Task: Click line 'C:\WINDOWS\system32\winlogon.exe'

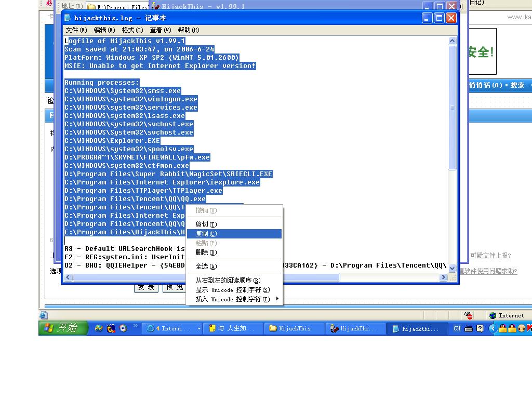Action: (130, 99)
